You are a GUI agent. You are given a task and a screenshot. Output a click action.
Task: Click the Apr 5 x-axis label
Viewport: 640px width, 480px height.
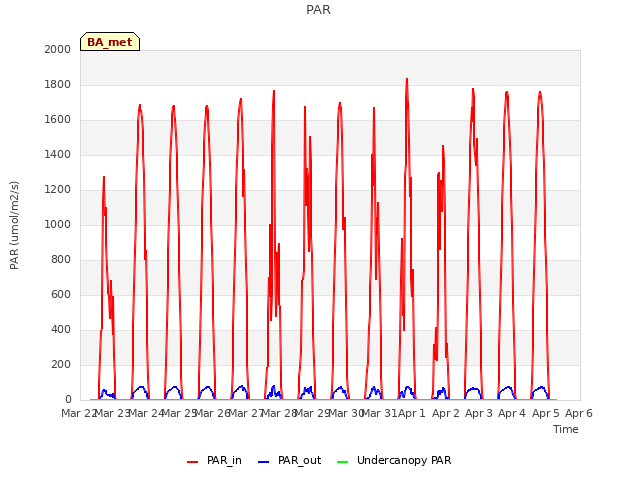[546, 413]
